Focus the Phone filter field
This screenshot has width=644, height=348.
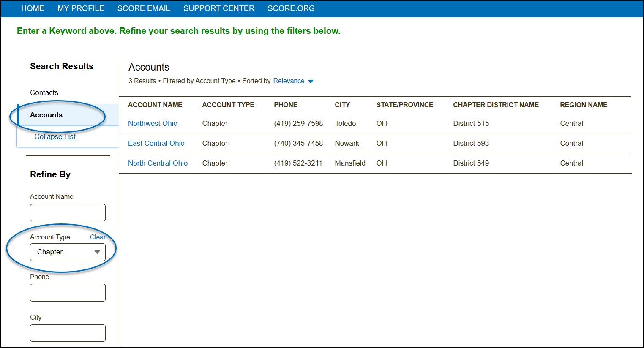point(68,293)
